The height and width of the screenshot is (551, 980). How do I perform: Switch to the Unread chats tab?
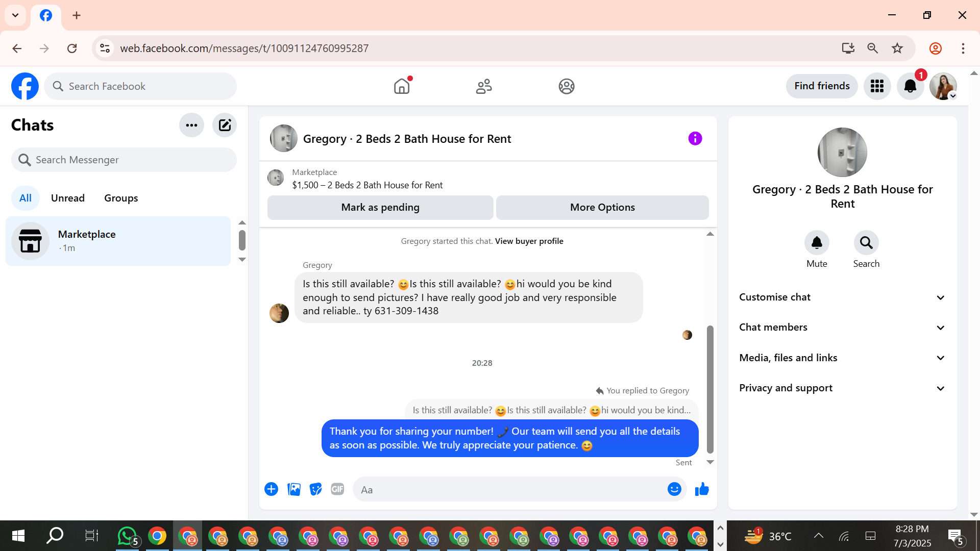point(68,198)
